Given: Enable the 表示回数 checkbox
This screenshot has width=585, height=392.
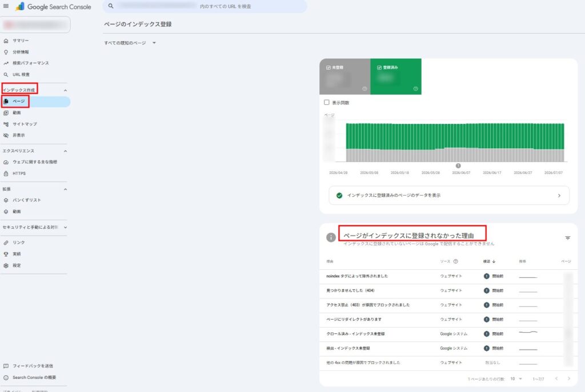Looking at the screenshot, I should click(x=326, y=103).
